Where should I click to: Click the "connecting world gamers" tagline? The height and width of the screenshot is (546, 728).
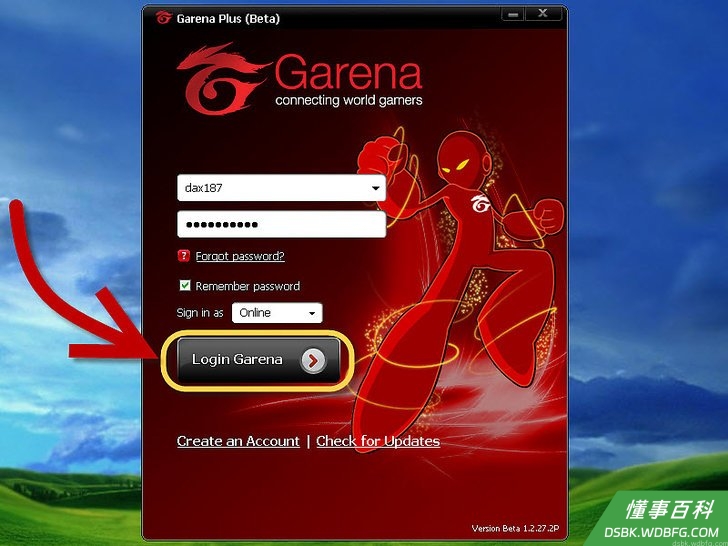pos(349,101)
